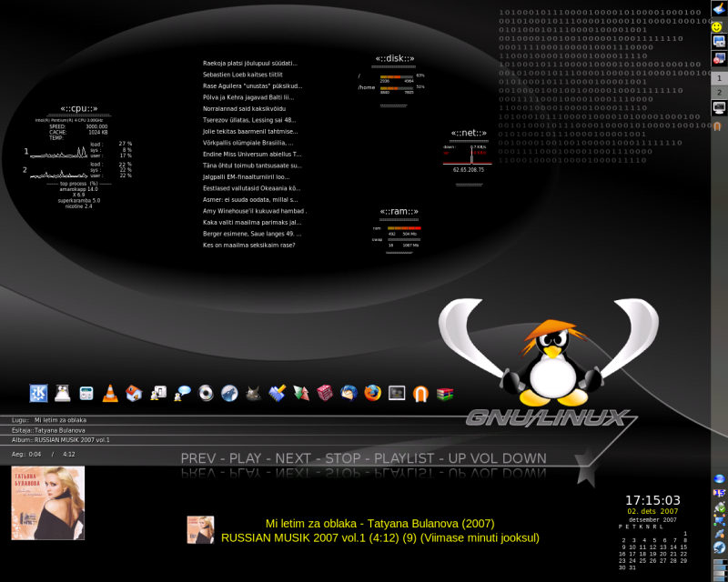This screenshot has height=582, width=728.
Task: Lower volume with the DOWN control
Action: (x=525, y=458)
